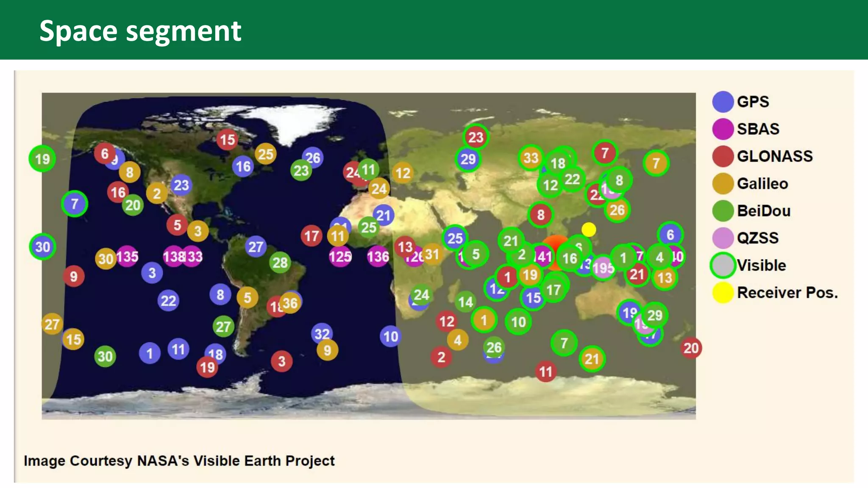This screenshot has width=868, height=488.
Task: Click the yellow receiver position dot on map
Action: [588, 230]
